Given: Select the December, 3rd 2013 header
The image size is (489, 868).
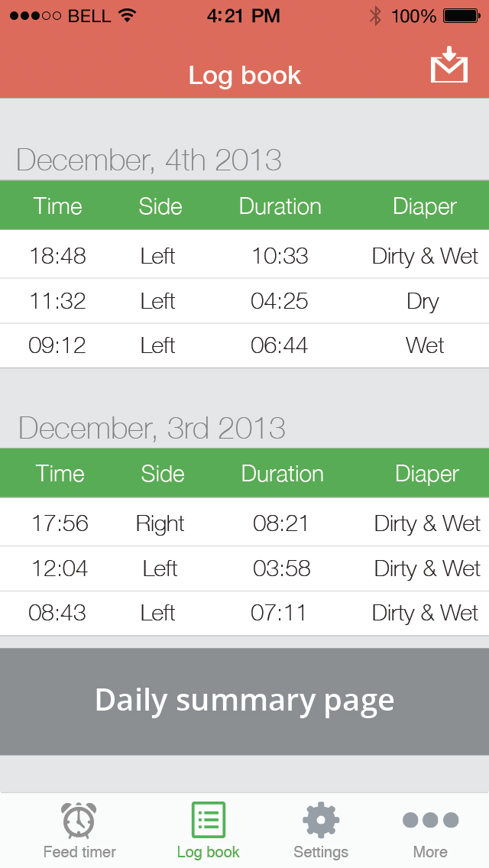Looking at the screenshot, I should coord(150,427).
